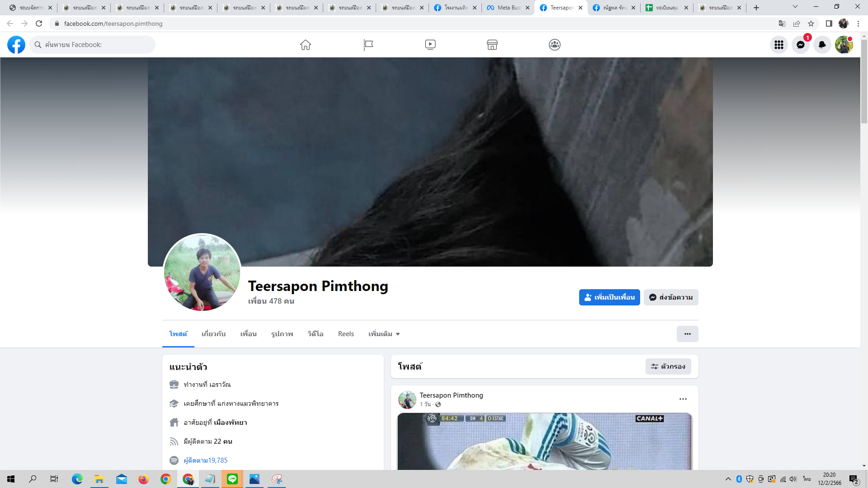Open LINE app in the taskbar

(232, 479)
